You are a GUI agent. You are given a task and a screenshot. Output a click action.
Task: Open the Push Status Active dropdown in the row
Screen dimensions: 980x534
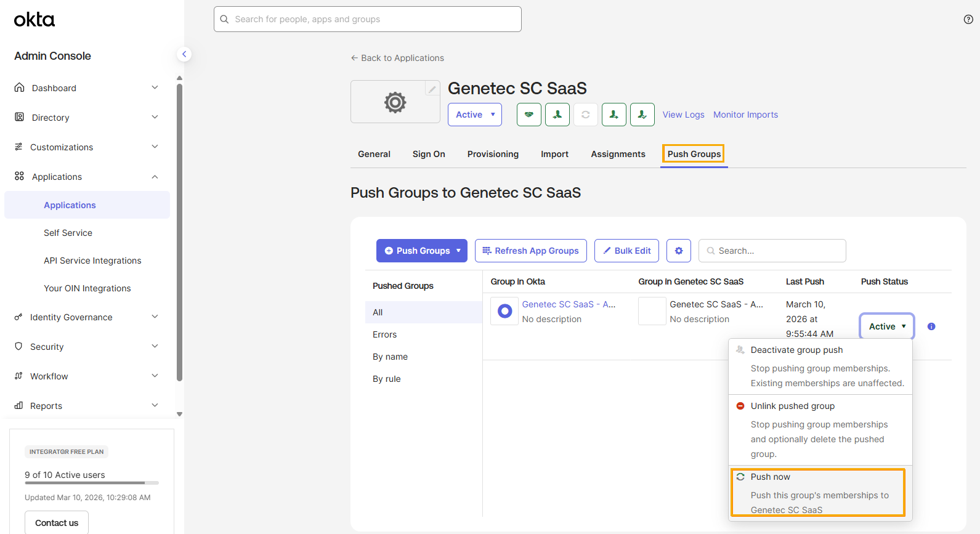tap(887, 326)
